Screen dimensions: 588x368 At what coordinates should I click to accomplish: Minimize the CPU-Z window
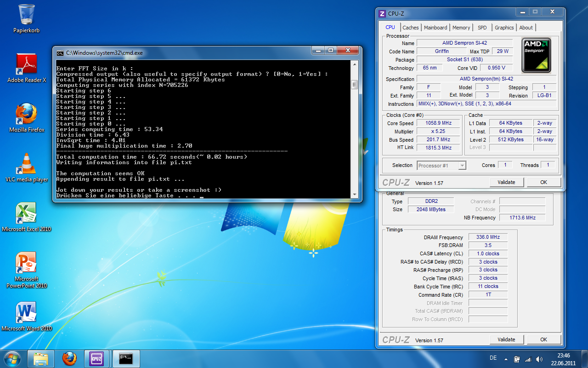[522, 11]
